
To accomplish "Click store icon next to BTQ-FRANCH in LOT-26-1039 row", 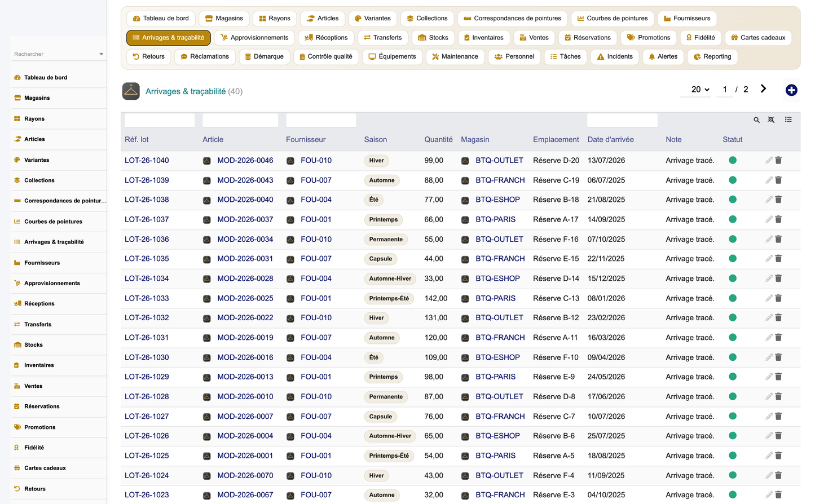I will click(465, 180).
